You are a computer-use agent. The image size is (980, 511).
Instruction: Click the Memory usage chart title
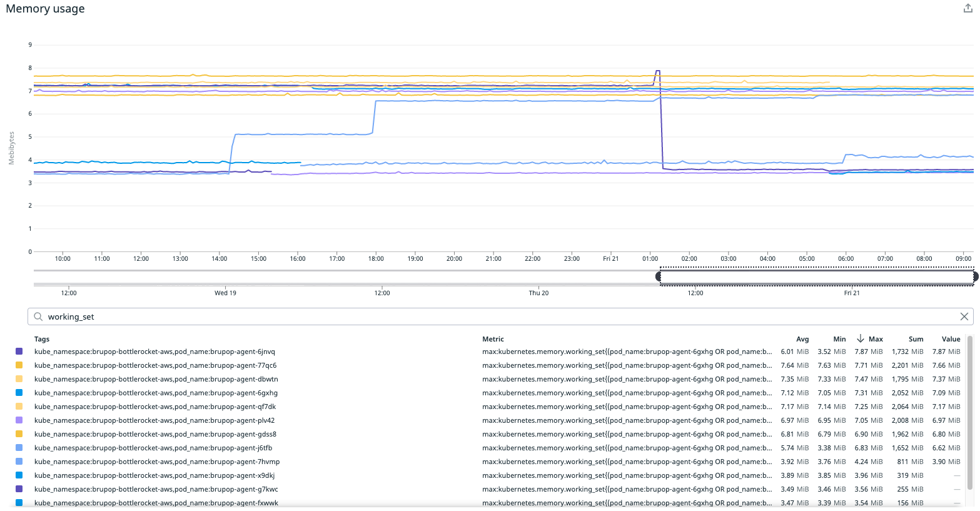(45, 9)
